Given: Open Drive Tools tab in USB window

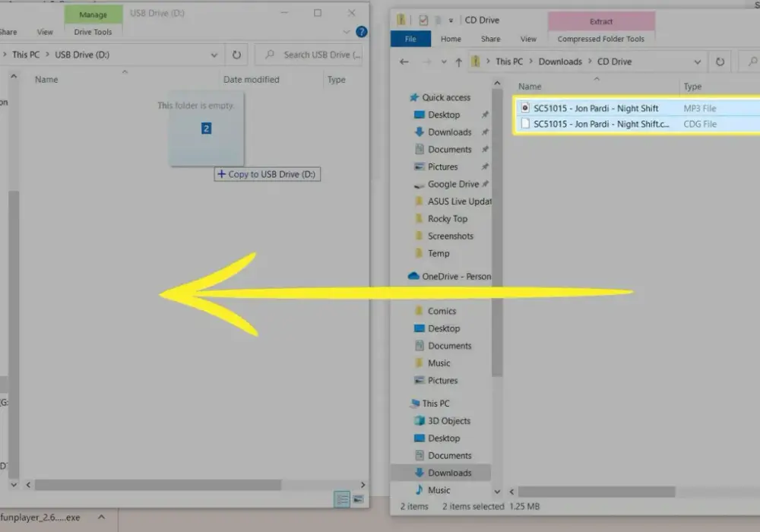Looking at the screenshot, I should coord(93,32).
